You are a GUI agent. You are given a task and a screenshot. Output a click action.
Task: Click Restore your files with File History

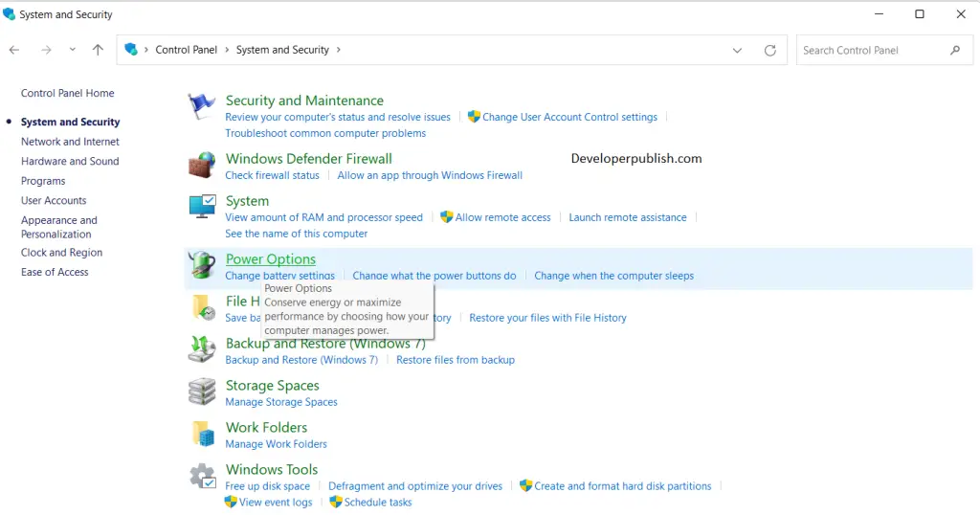(x=547, y=318)
